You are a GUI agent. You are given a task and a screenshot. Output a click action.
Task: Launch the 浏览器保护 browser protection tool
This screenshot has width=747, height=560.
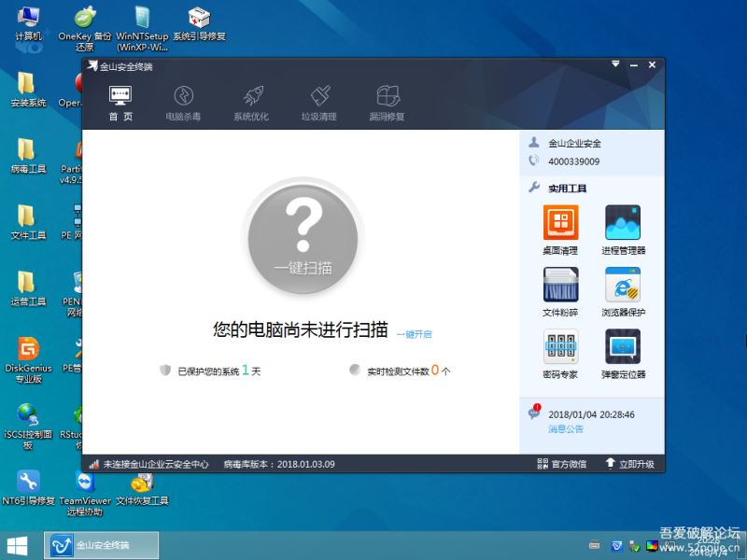point(623,292)
